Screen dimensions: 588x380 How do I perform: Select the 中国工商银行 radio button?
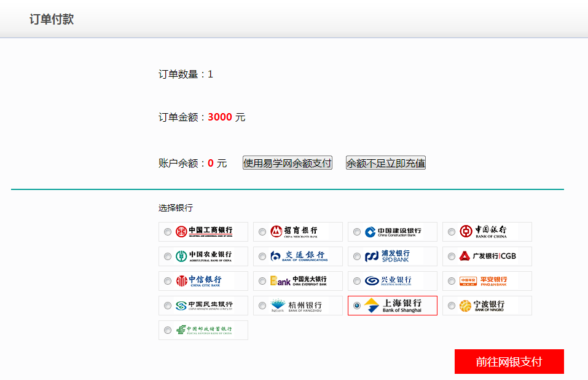tap(168, 232)
